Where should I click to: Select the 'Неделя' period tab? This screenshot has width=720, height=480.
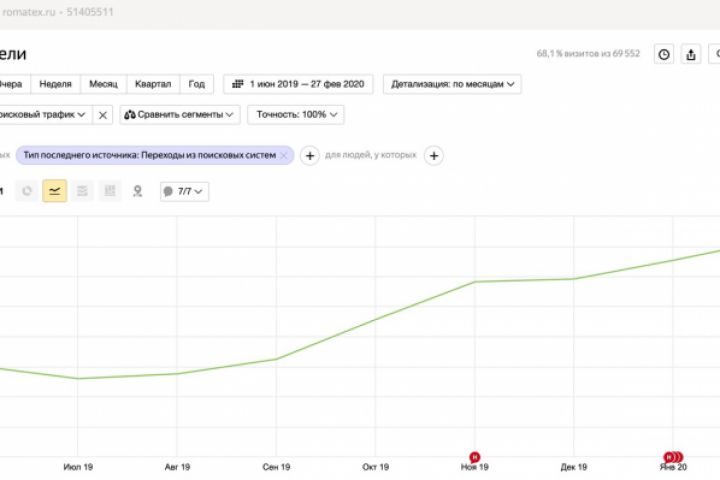[55, 84]
